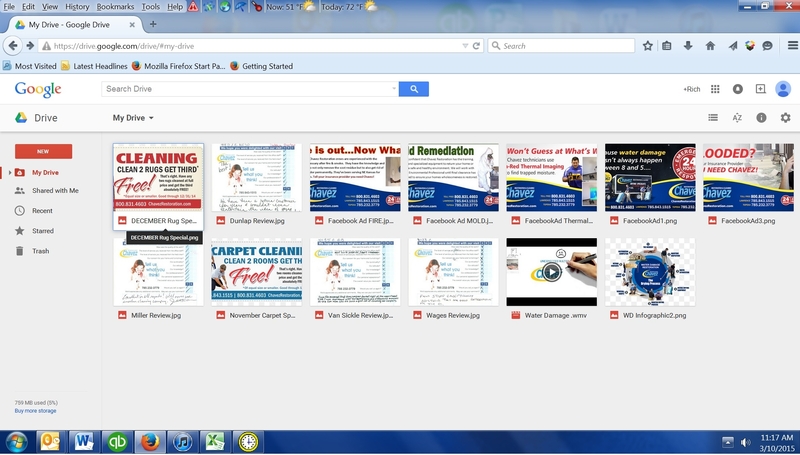Show Firefox bookmarks list icon

667,46
